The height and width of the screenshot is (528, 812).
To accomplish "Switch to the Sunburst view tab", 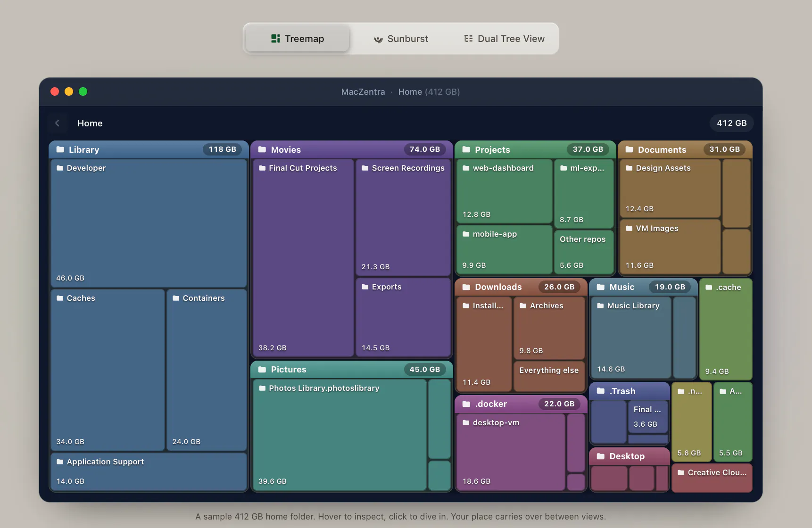I will 401,39.
